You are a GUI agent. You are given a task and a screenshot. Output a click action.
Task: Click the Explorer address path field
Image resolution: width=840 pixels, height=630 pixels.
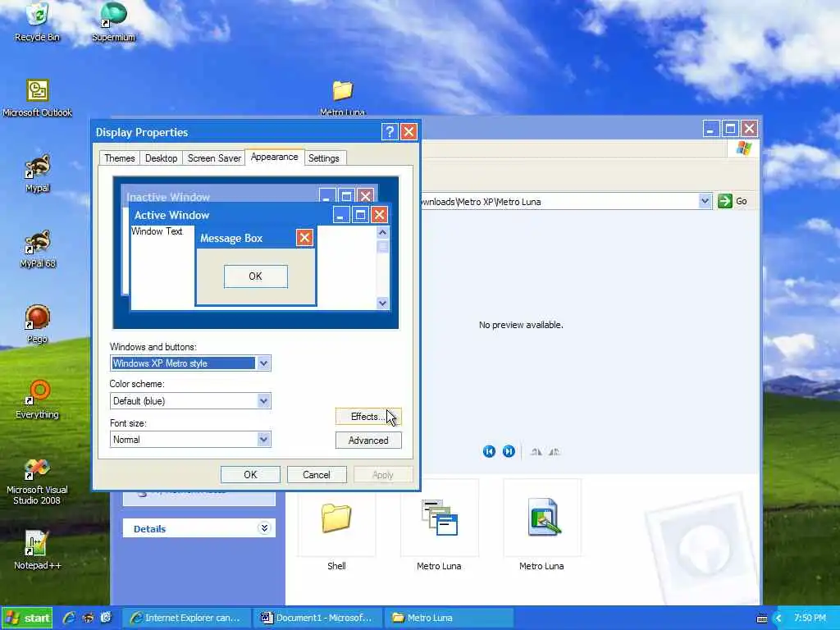[558, 202]
